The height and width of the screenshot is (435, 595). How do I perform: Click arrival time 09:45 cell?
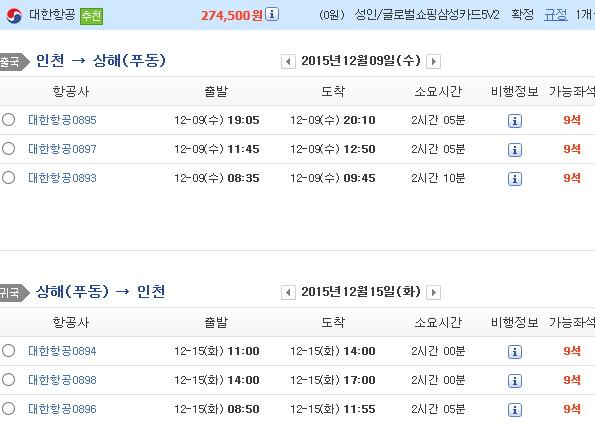click(333, 178)
